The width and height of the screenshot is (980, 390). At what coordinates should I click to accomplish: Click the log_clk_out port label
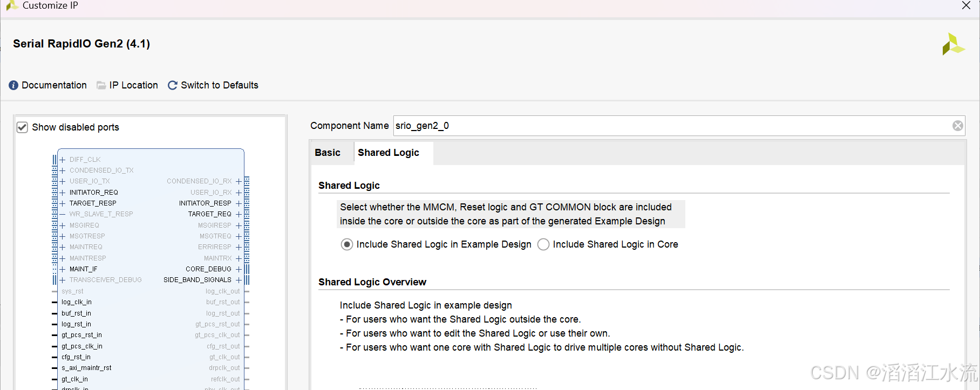(223, 291)
